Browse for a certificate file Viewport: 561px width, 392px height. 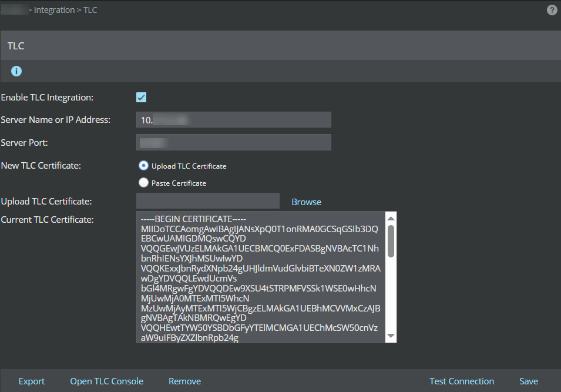pyautogui.click(x=306, y=202)
